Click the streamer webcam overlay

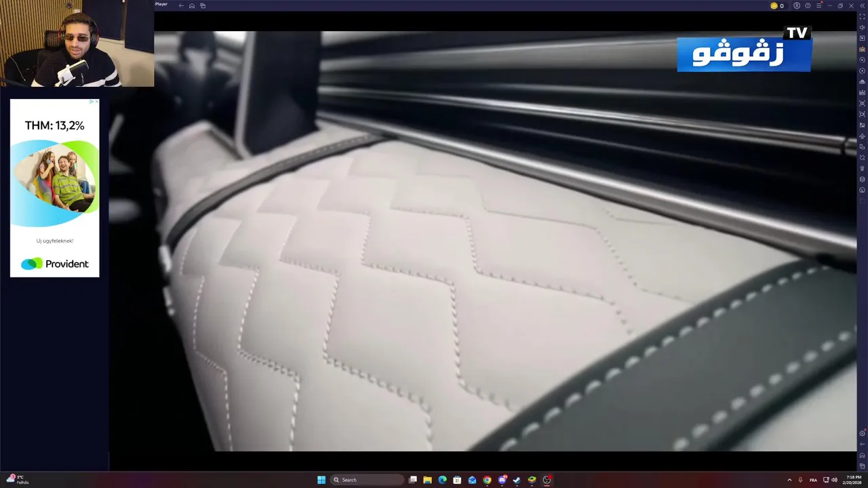(x=77, y=43)
